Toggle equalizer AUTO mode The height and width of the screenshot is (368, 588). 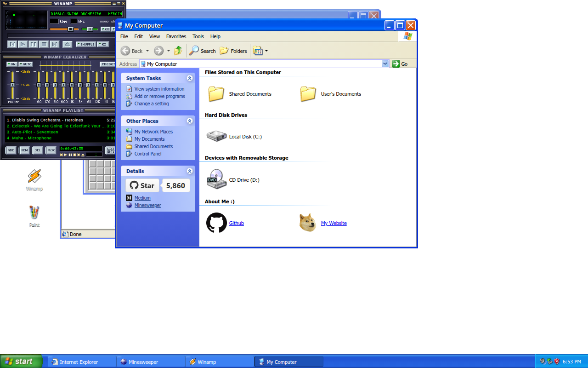tap(26, 64)
